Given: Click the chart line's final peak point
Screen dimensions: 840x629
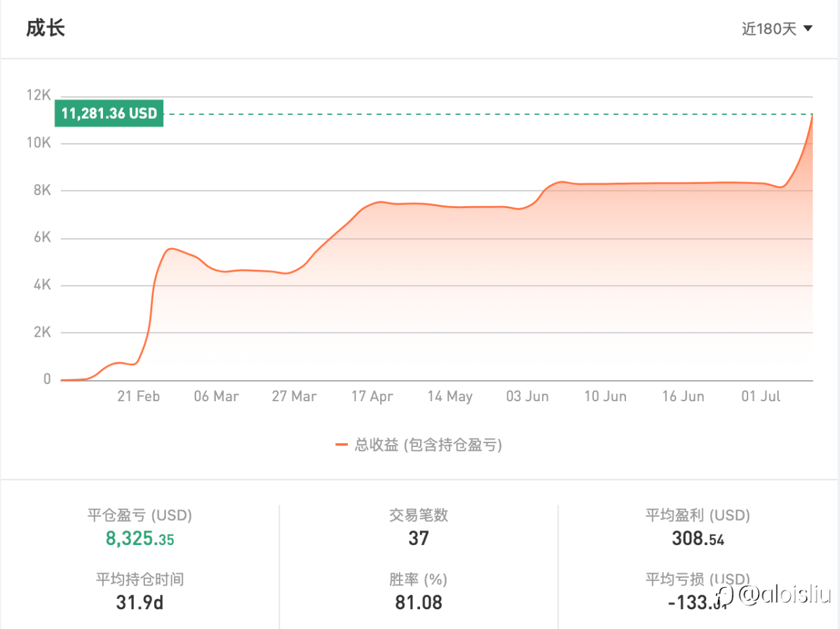Looking at the screenshot, I should 812,116.
